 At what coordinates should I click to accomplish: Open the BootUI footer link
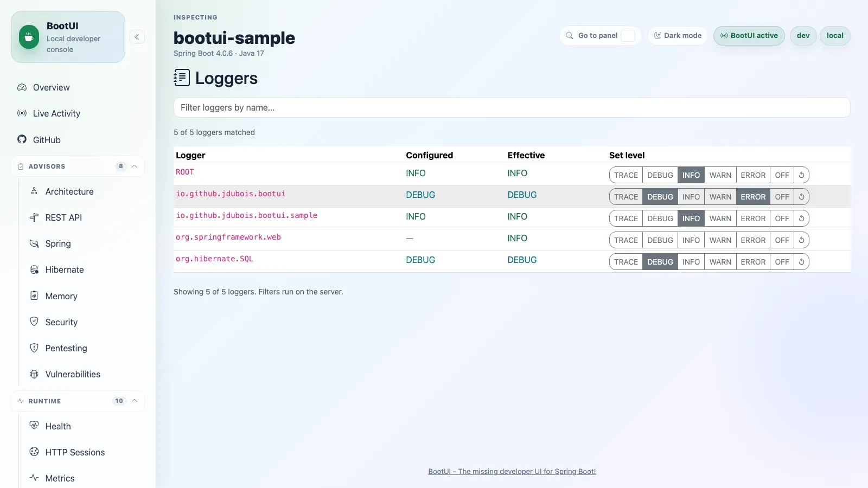512,471
